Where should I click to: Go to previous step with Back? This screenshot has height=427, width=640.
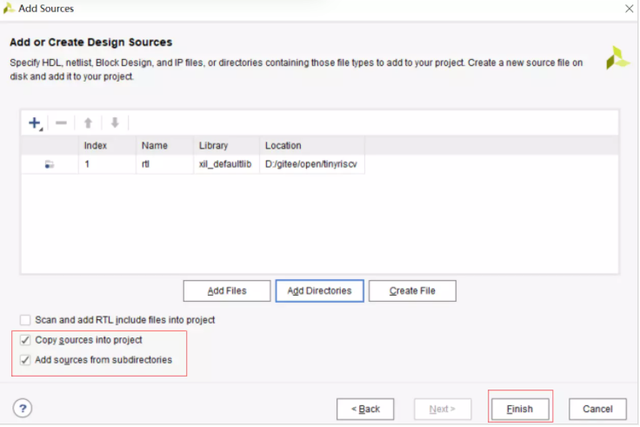tap(365, 409)
